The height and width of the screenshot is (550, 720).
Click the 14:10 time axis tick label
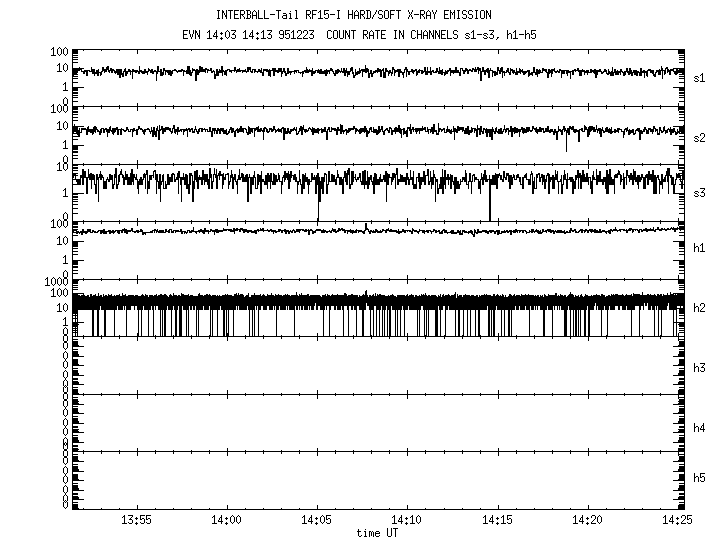pyautogui.click(x=407, y=521)
